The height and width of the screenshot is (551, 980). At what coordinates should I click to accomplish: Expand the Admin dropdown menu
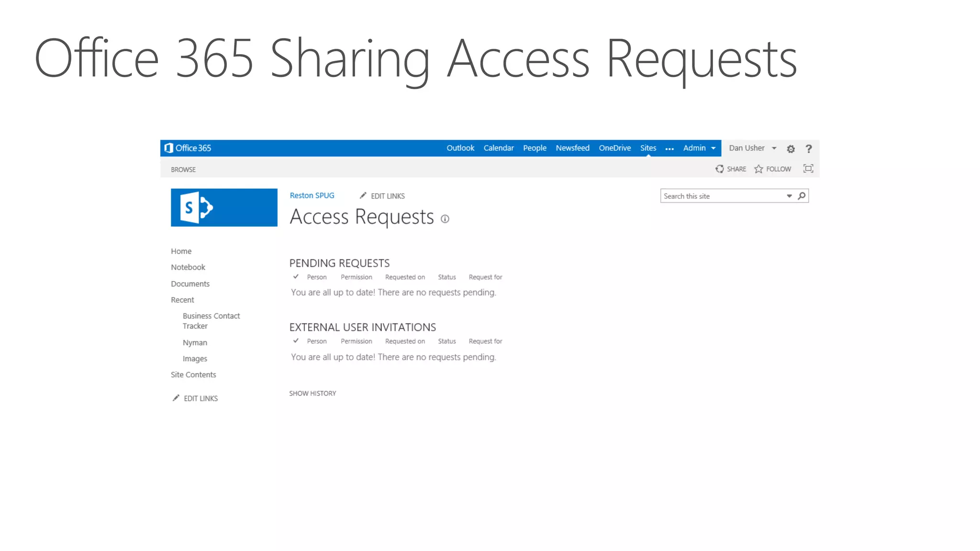699,148
